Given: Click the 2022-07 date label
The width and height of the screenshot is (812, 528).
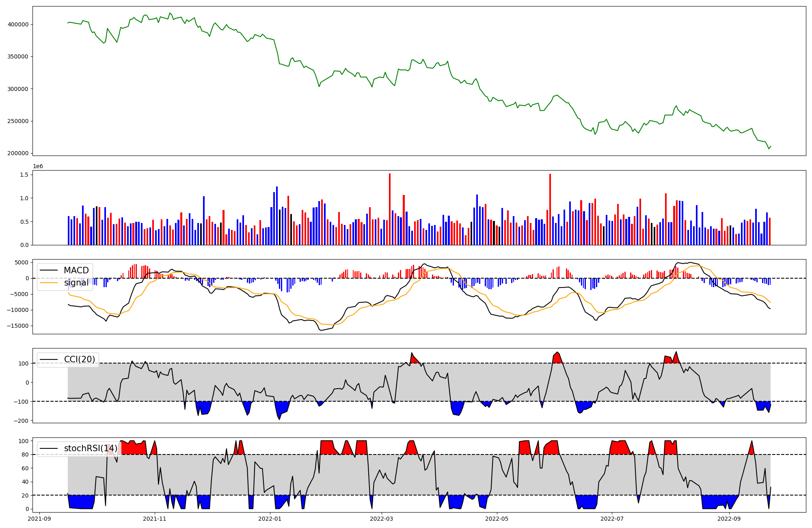Looking at the screenshot, I should point(612,519).
